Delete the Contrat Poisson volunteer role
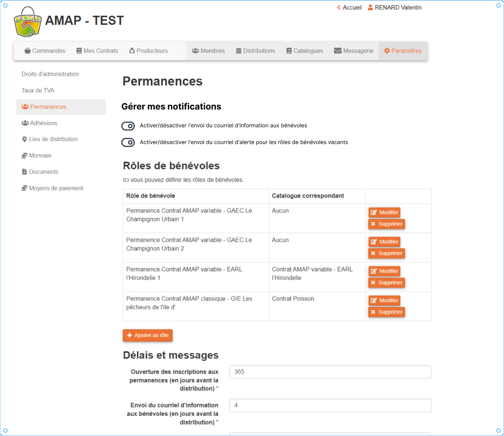 [x=386, y=312]
